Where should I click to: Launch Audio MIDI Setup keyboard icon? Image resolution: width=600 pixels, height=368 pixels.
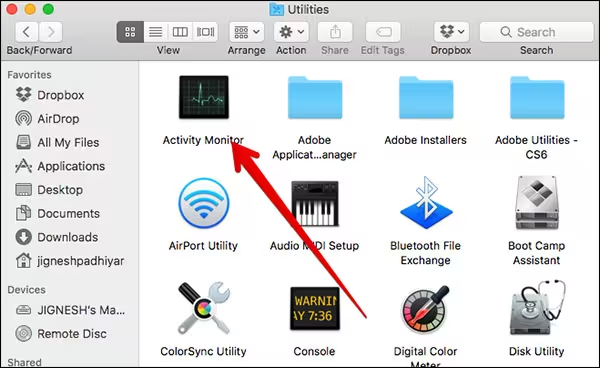click(x=315, y=204)
